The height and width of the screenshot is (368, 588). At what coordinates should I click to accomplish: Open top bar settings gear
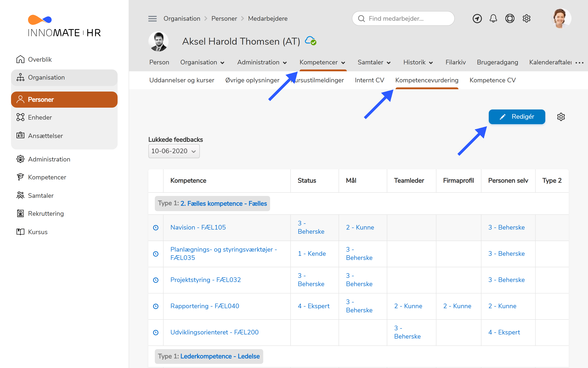pos(526,18)
